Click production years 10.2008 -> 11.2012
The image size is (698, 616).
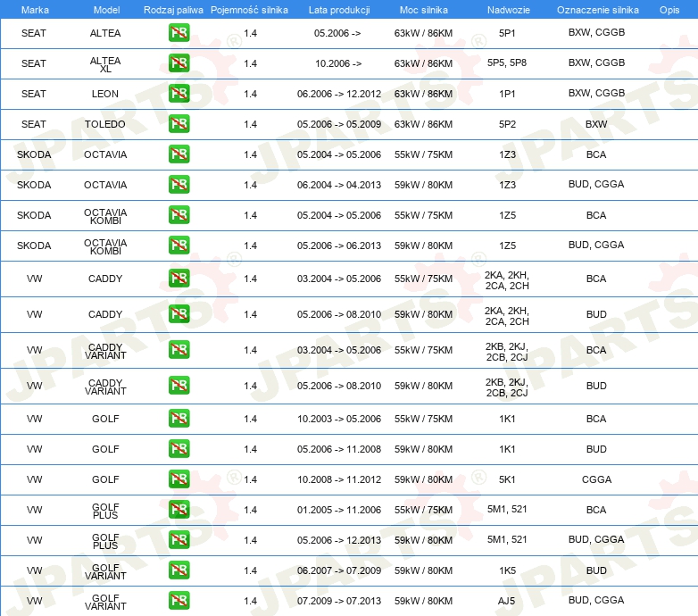(339, 479)
